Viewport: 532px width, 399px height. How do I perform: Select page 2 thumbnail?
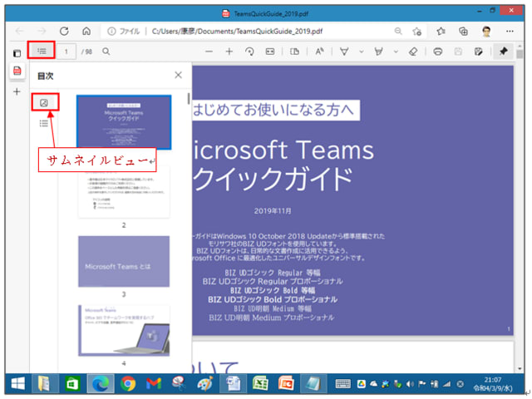[124, 192]
